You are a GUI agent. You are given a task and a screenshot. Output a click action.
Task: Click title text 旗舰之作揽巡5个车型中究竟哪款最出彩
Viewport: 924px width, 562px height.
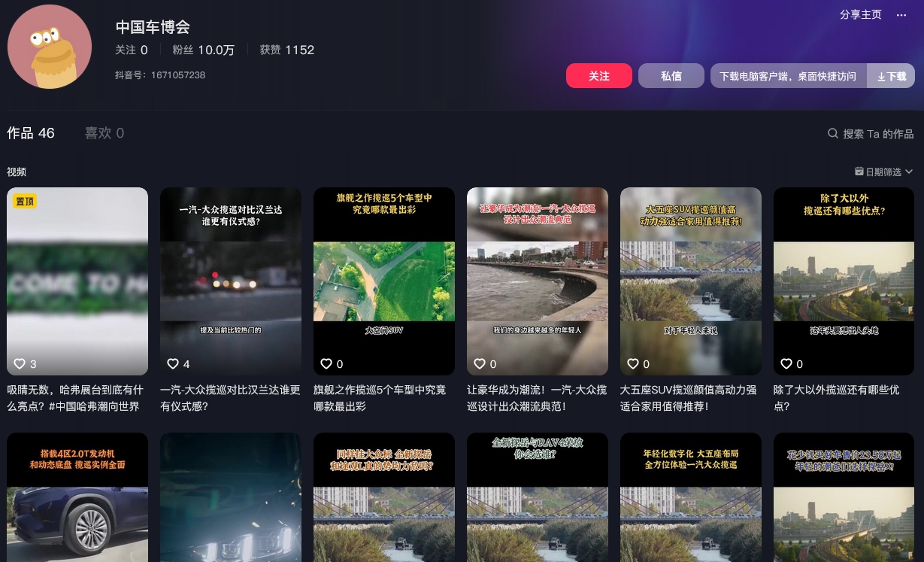coord(380,398)
